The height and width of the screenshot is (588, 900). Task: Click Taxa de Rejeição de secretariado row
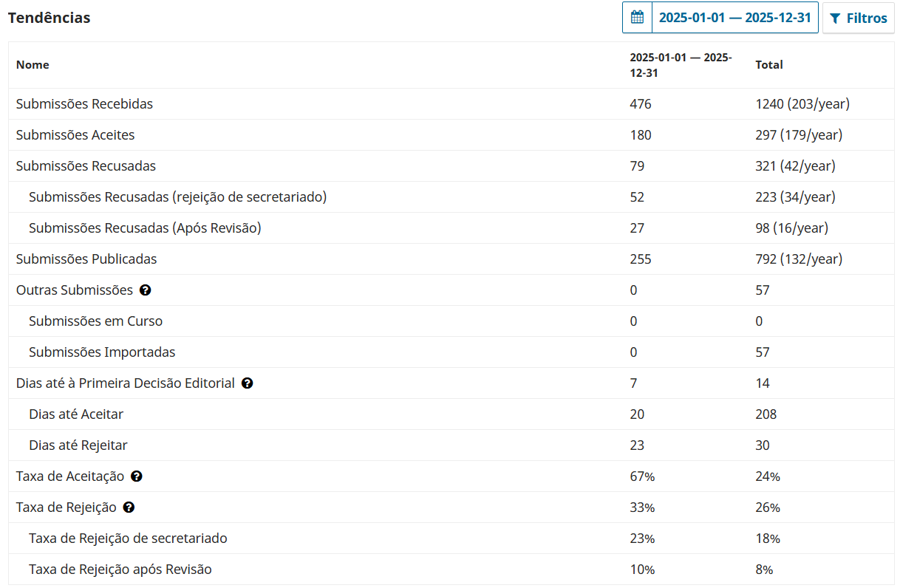451,539
